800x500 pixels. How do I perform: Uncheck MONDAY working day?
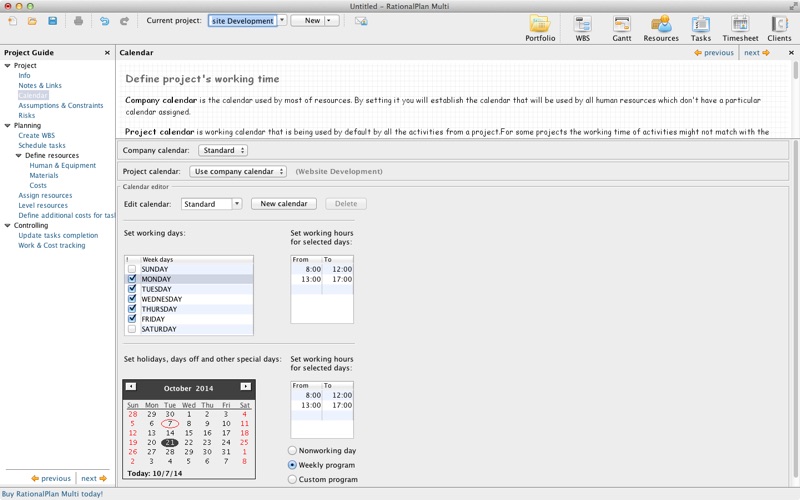click(132, 279)
